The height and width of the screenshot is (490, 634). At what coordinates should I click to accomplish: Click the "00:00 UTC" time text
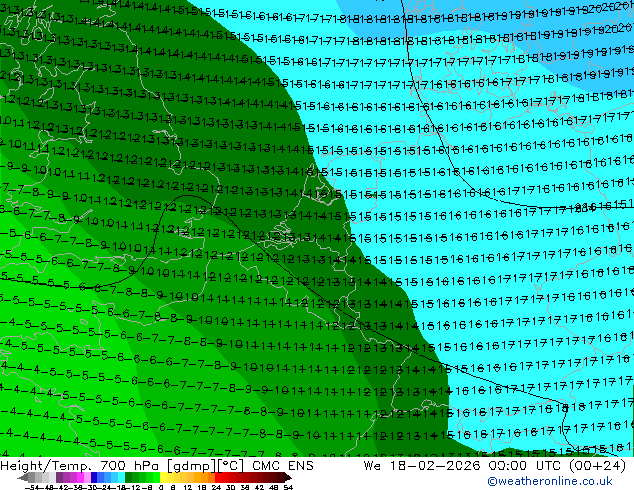coord(527,466)
